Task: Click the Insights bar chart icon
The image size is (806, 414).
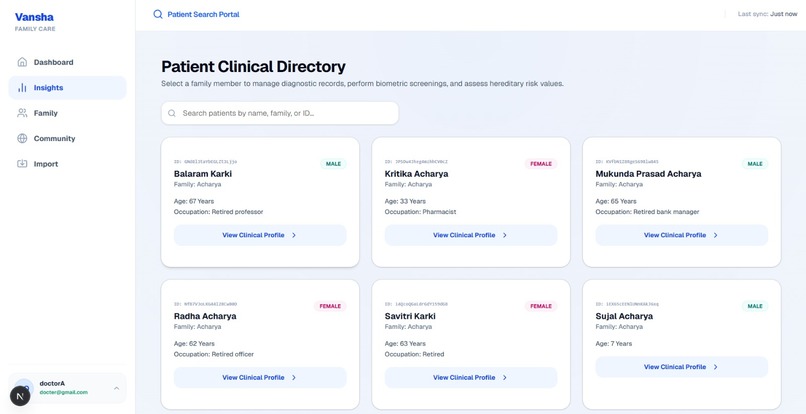Action: 22,88
